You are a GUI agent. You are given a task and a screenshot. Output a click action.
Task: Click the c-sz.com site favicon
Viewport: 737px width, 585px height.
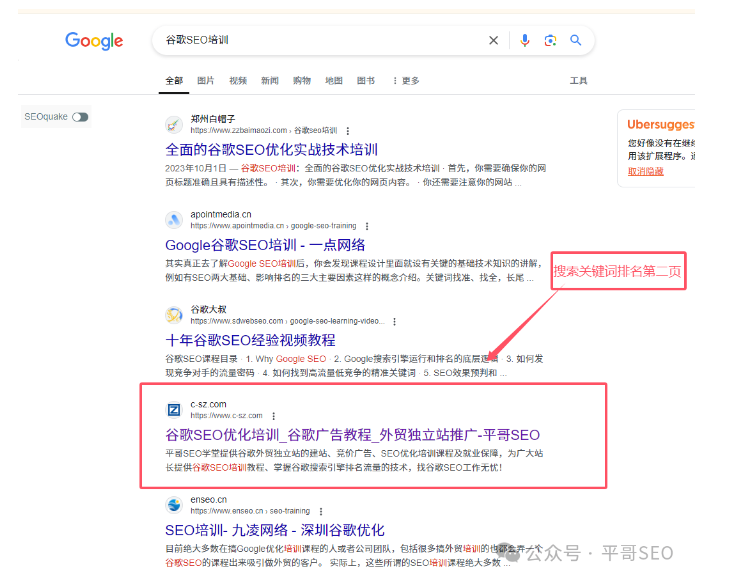[174, 410]
